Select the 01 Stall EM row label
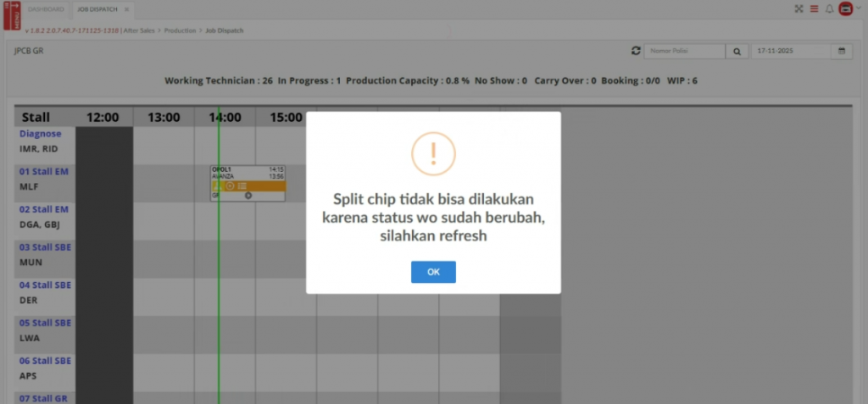The width and height of the screenshot is (868, 404). (x=43, y=171)
